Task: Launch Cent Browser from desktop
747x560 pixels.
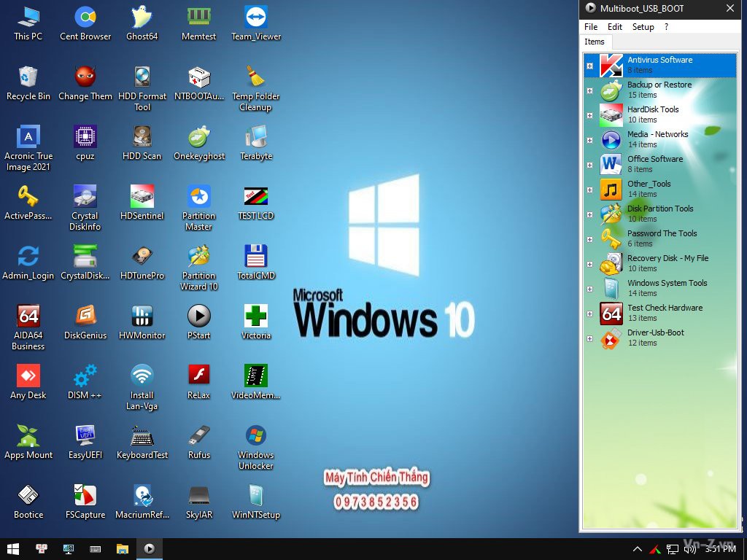Action: [x=85, y=23]
